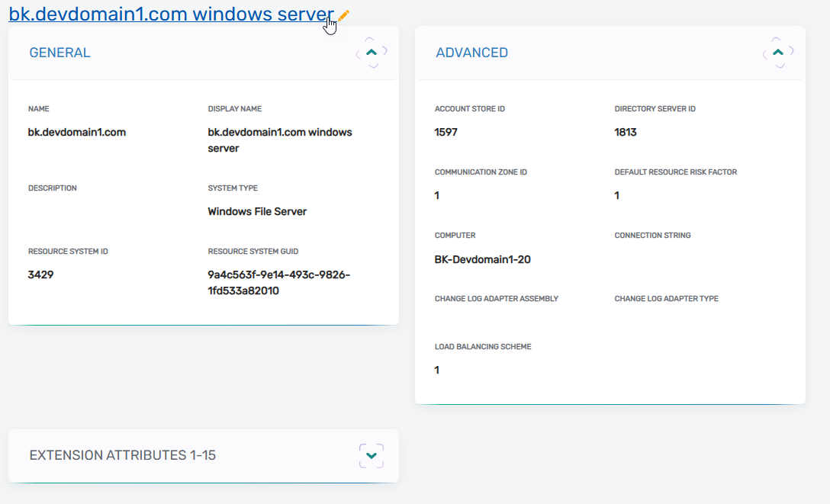830x504 pixels.
Task: Click the Communication Zone ID value
Action: [x=437, y=195]
